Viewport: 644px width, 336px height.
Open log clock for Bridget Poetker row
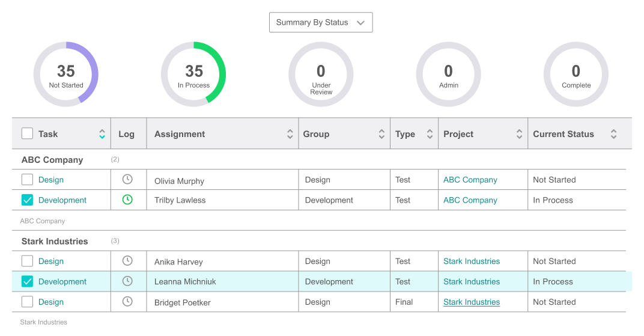[x=127, y=302]
